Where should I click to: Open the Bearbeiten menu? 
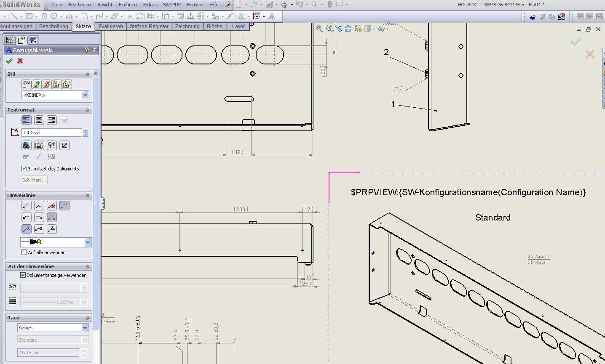[79, 5]
